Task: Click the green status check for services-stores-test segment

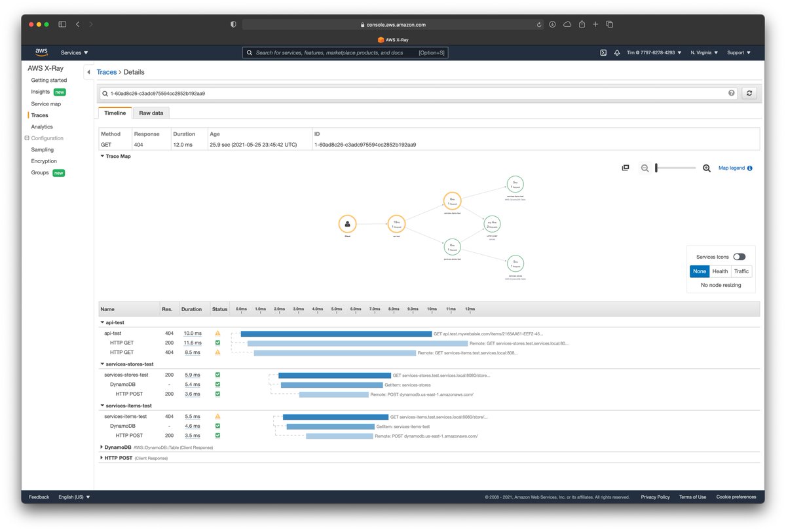Action: 217,375
